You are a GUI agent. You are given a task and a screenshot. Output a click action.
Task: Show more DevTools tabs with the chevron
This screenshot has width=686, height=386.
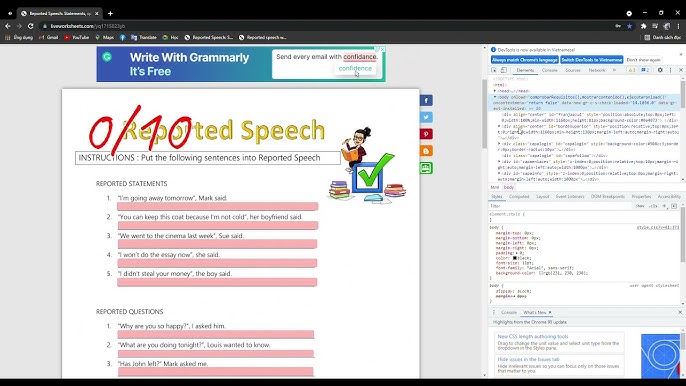point(614,70)
